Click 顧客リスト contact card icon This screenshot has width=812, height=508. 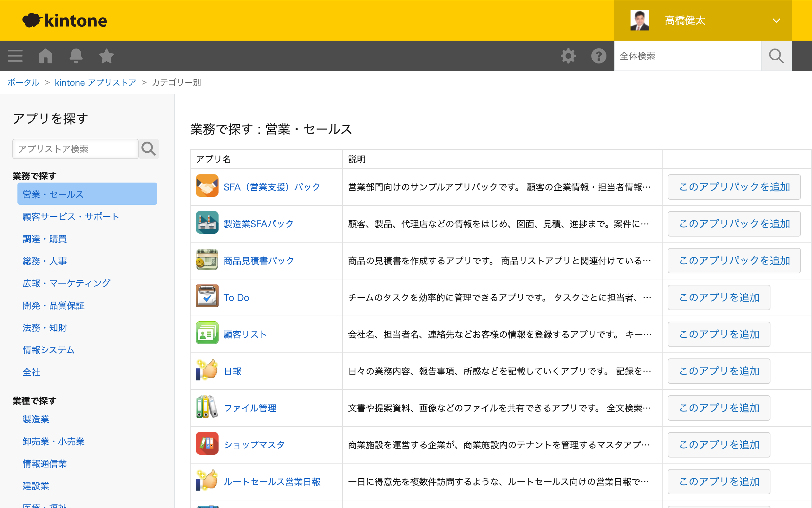coord(207,333)
